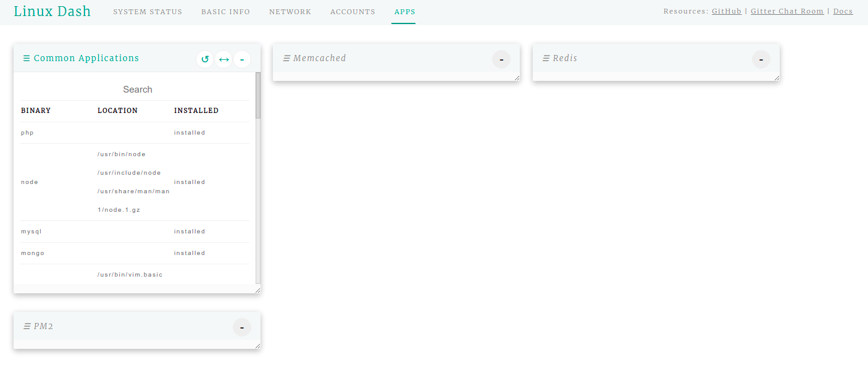Click the hamburger icon beside Common Applications
This screenshot has width=868, height=389.
[x=27, y=59]
